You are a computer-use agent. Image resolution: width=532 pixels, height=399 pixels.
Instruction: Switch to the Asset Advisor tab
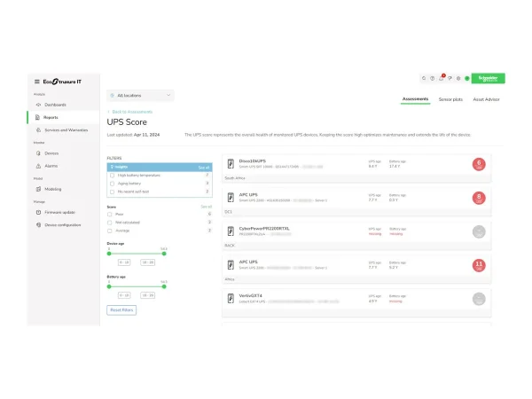tap(486, 99)
